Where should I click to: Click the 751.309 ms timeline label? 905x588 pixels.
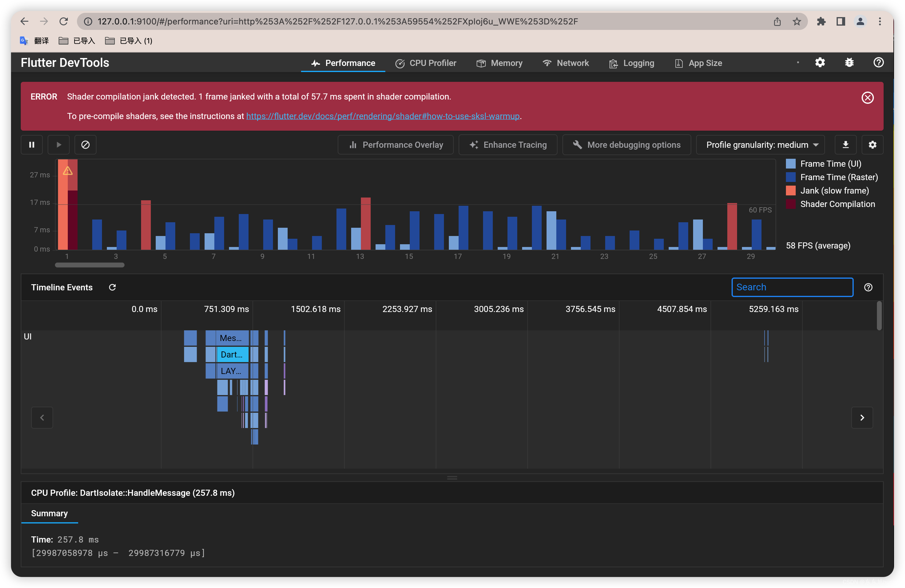click(x=227, y=309)
